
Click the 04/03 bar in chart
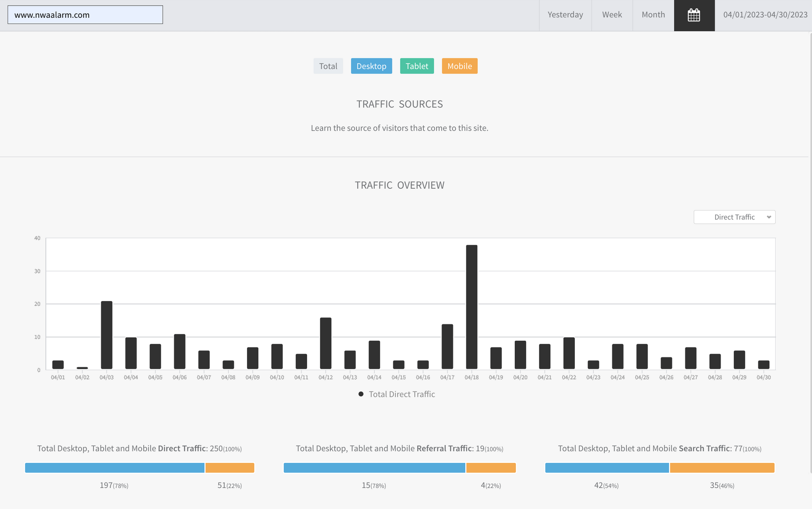[107, 335]
